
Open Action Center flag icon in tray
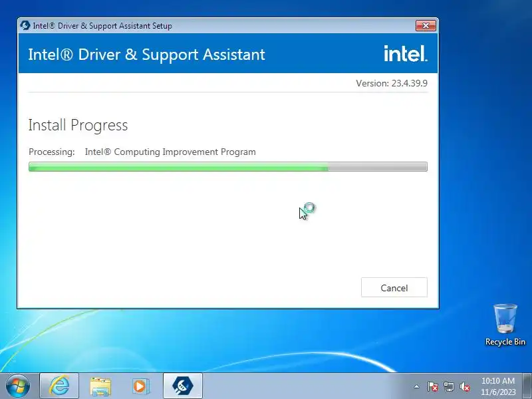(x=432, y=386)
